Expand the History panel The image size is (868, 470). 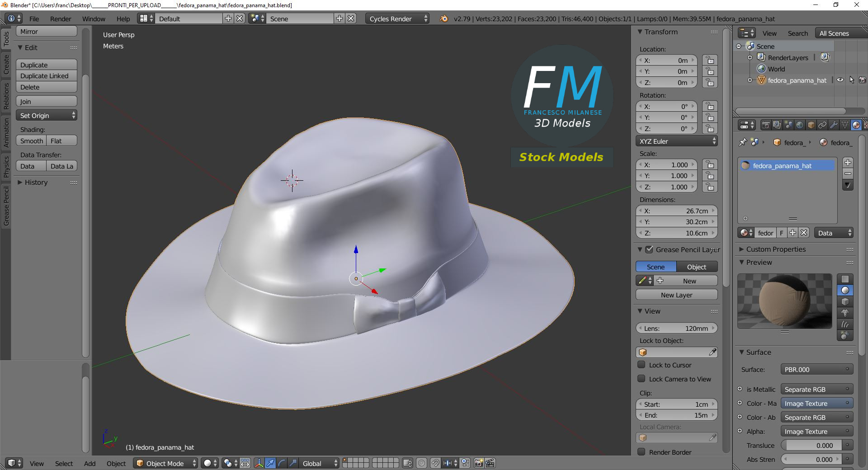20,182
